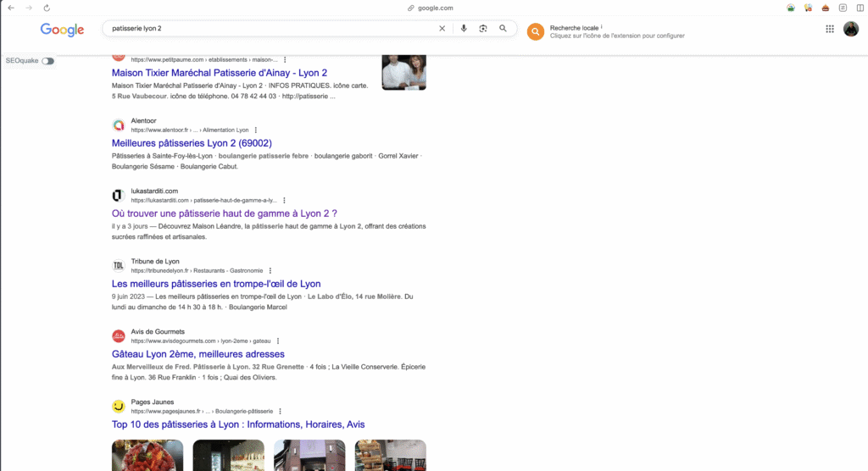Click the lukastarditi.com URL breadcrumb
Image resolution: width=868 pixels, height=471 pixels.
pos(203,201)
